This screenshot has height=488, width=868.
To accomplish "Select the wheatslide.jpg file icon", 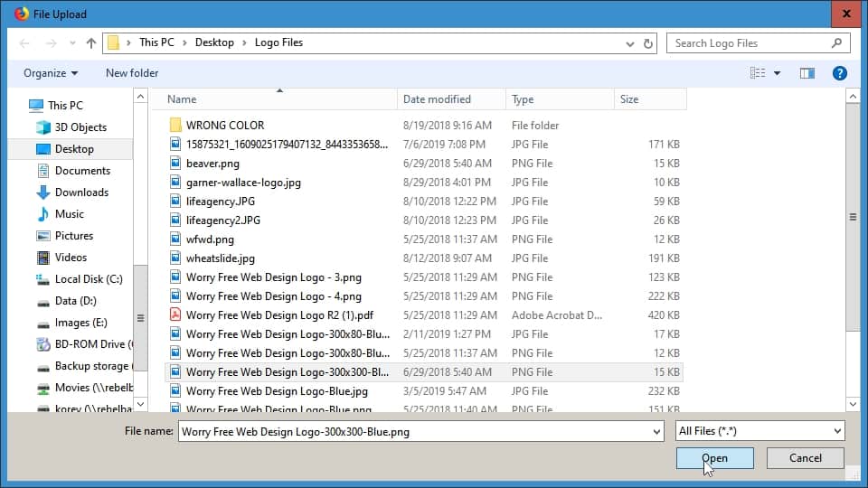I will click(x=175, y=258).
